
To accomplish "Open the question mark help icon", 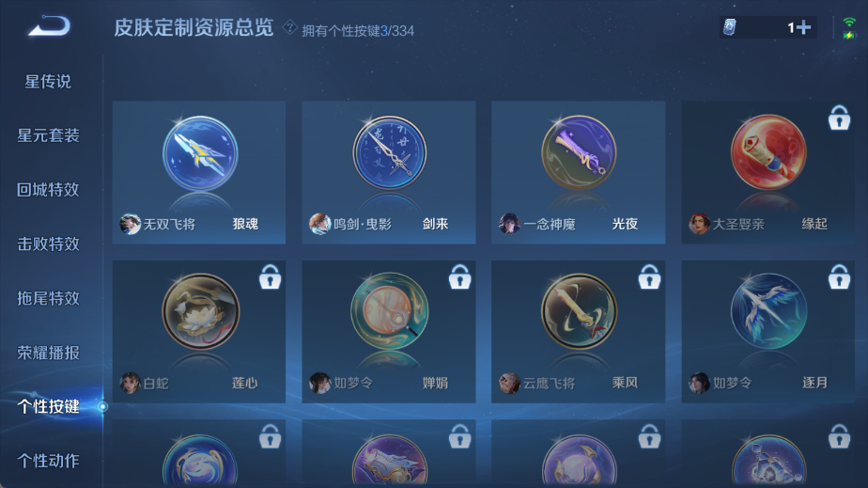I will 289,27.
